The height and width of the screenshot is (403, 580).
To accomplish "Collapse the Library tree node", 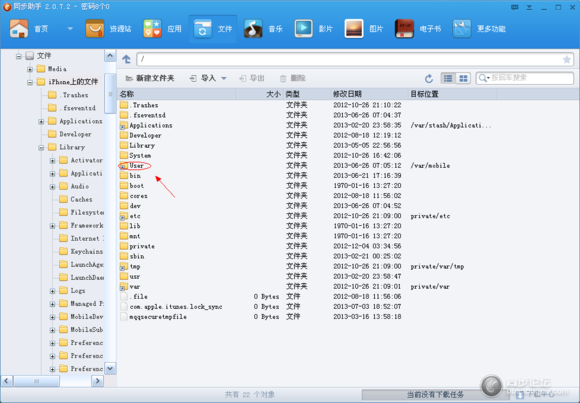I will [x=41, y=148].
